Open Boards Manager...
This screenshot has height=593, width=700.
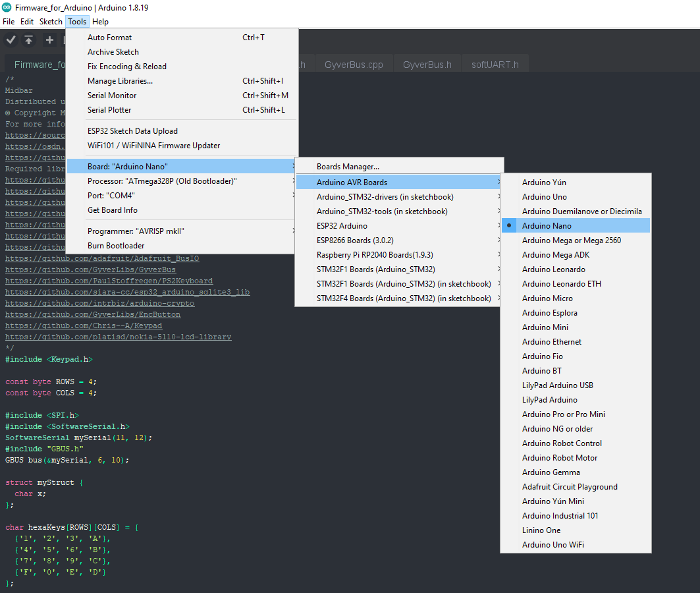pos(399,167)
